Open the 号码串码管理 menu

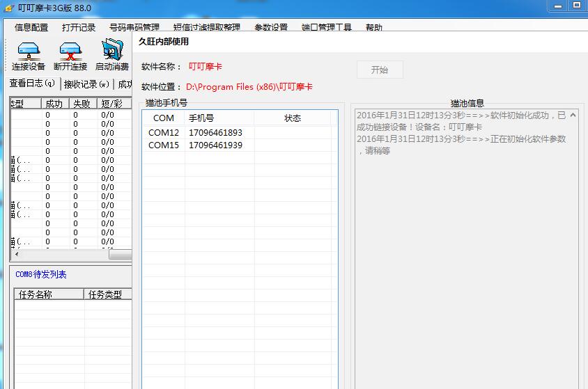click(x=134, y=27)
